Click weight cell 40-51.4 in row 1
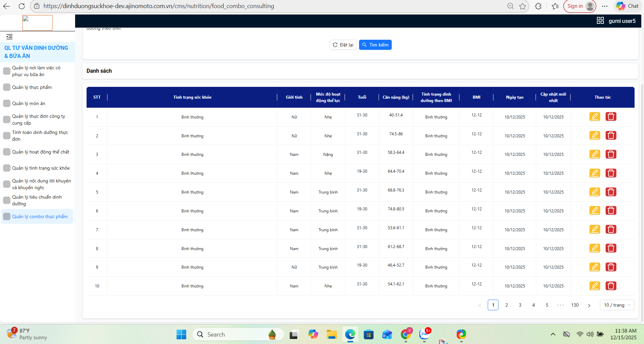The image size is (644, 344). (396, 115)
